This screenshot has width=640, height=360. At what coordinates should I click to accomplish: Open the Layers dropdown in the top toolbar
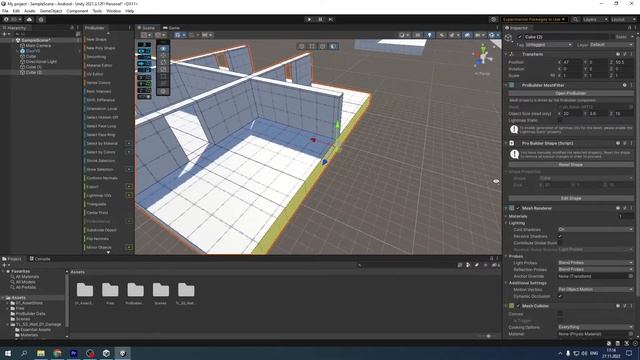pyautogui.click(x=595, y=19)
